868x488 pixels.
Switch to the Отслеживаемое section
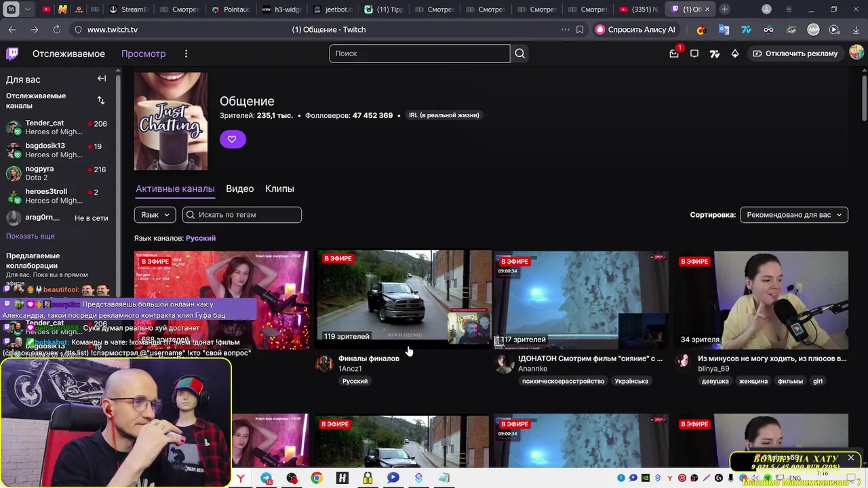coord(68,54)
